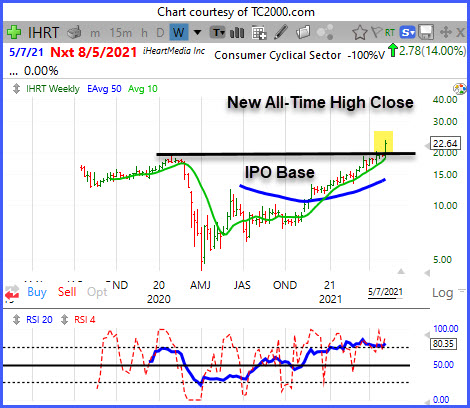This screenshot has height=408, width=470.
Task: Click the left triangle beside 100.00 RSI
Action: tap(427, 335)
